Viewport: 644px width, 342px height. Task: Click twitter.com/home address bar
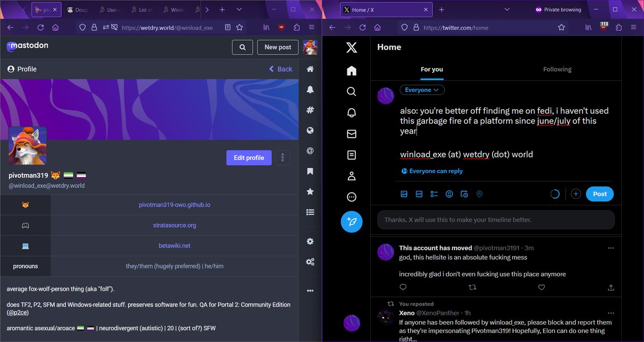pyautogui.click(x=482, y=27)
